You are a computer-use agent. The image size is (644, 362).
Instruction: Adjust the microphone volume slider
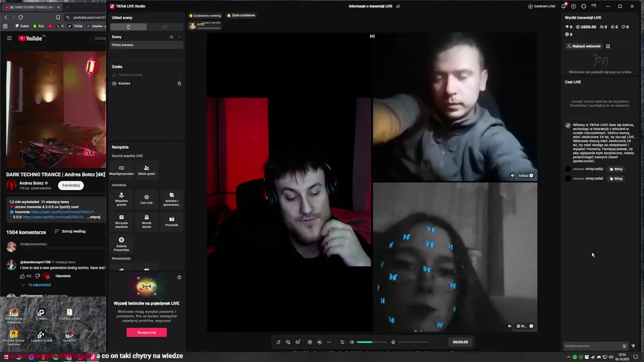point(413,342)
